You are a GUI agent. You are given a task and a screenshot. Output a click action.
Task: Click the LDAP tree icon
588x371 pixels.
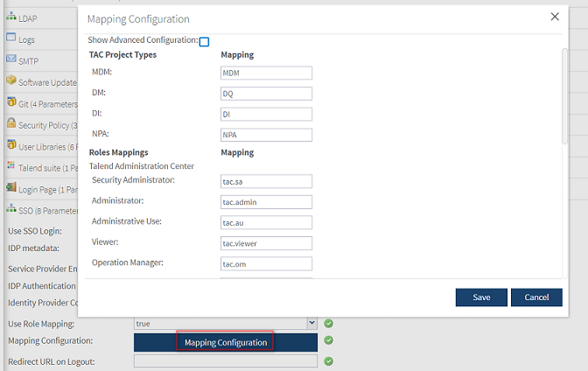[x=11, y=17]
